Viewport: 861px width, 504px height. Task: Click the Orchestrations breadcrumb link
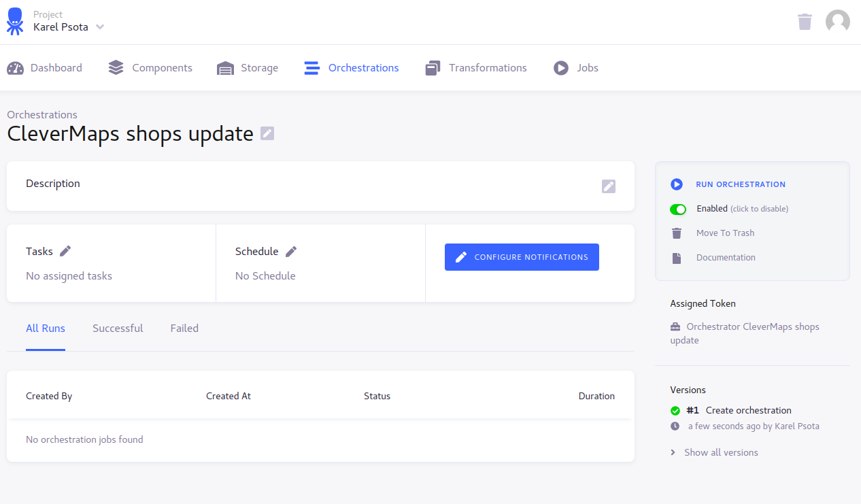(x=42, y=115)
